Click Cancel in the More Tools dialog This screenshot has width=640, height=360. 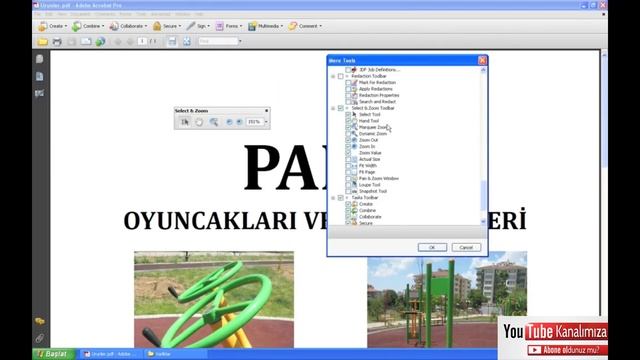tap(466, 247)
